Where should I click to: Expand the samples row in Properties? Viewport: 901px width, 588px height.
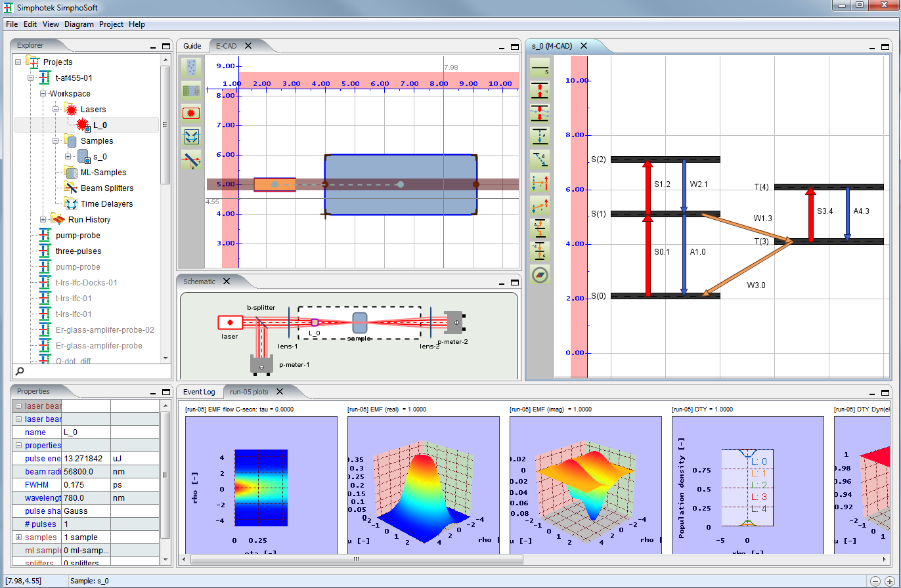18,537
